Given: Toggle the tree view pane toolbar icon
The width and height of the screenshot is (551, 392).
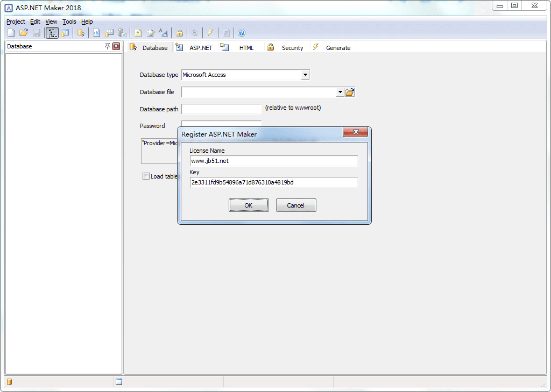Looking at the screenshot, I should click(x=52, y=33).
